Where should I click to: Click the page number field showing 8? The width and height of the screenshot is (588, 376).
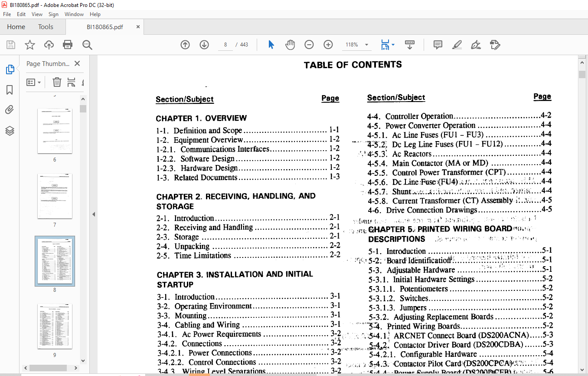[225, 45]
